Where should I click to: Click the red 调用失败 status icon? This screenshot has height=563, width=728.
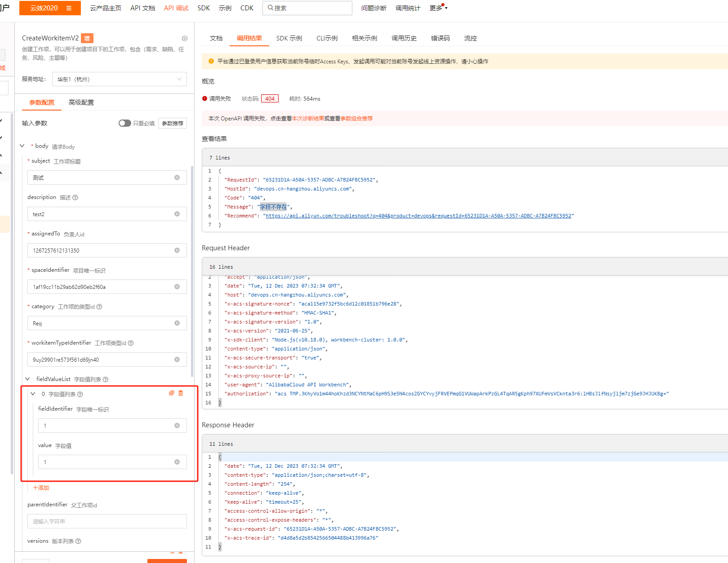[204, 98]
